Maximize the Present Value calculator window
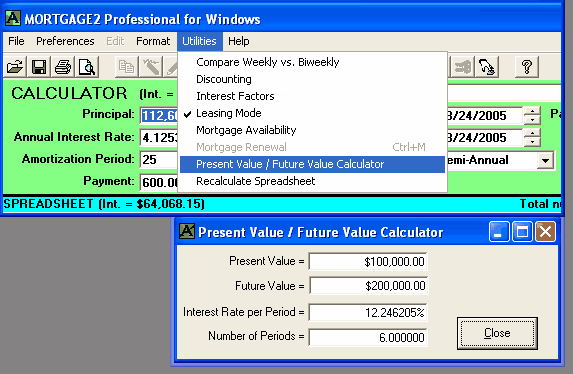The height and width of the screenshot is (374, 573). coord(522,232)
